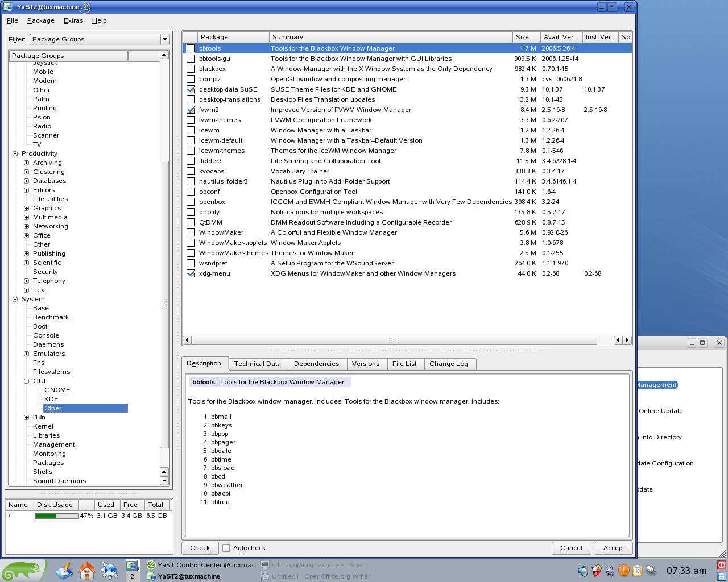Click the package list horizontal scrollbar
The image size is (728, 582).
(394, 340)
